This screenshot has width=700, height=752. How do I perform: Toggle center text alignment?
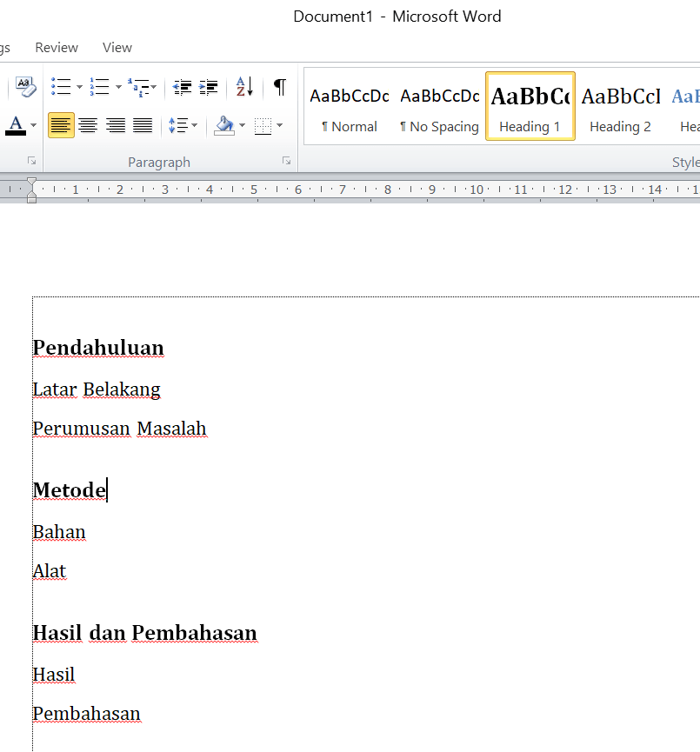pyautogui.click(x=88, y=126)
